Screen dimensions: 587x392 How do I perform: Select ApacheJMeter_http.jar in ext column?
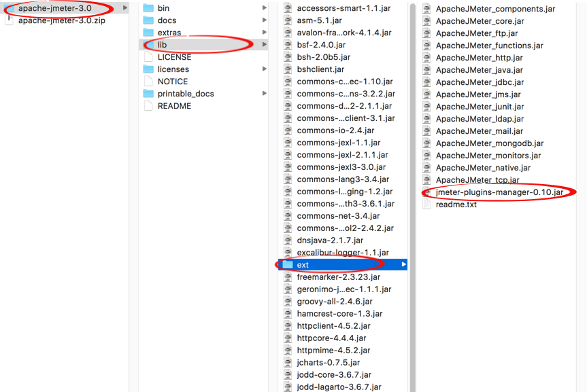coord(479,58)
